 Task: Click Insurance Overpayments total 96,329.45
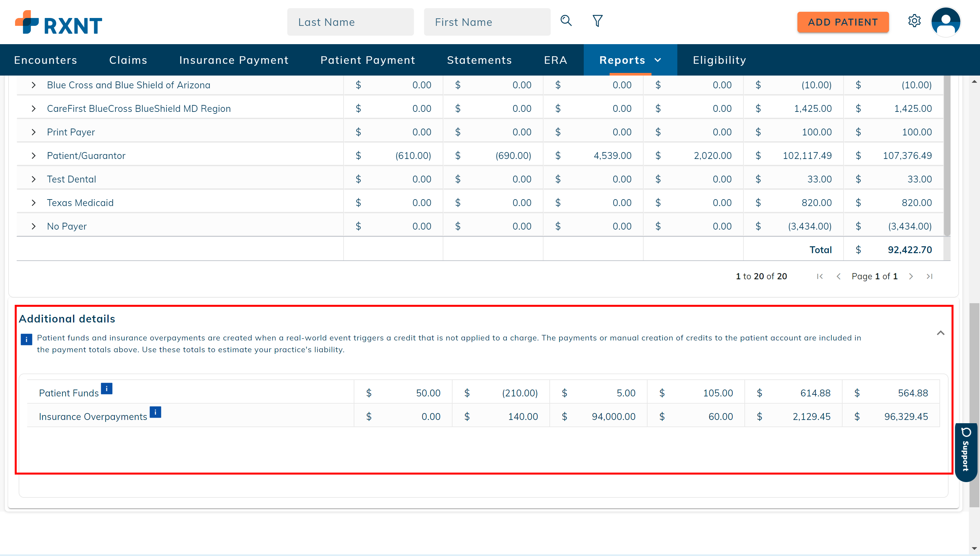coord(906,417)
